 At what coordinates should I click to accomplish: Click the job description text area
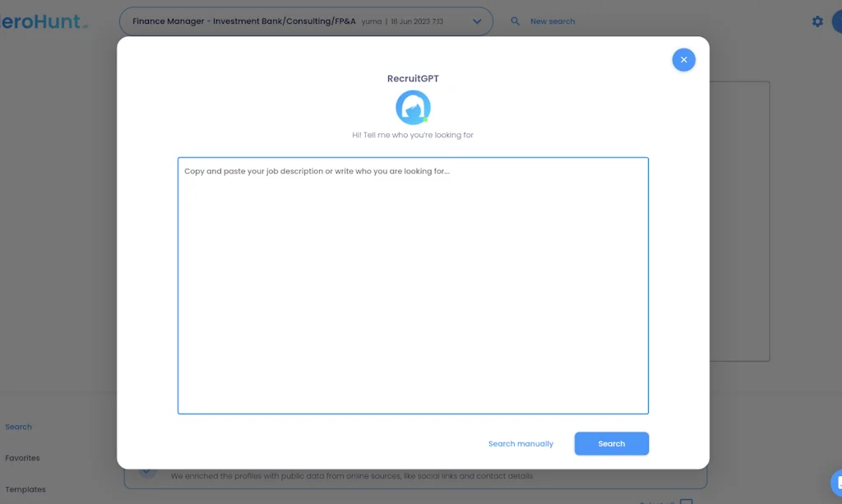(413, 285)
